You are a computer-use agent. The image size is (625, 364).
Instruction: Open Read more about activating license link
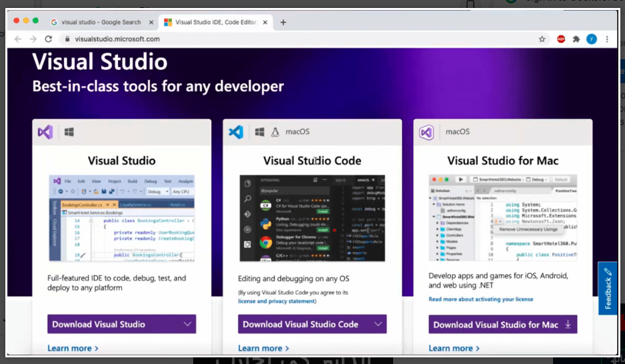[x=480, y=299]
